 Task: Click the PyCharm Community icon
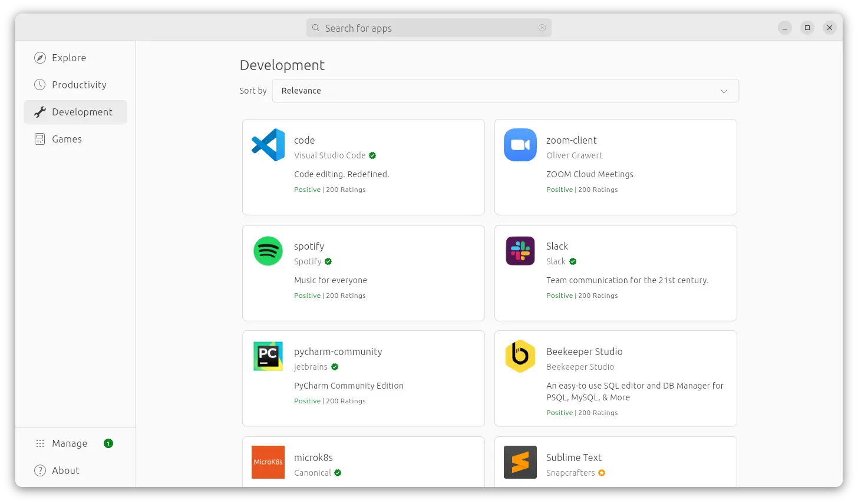[268, 356]
